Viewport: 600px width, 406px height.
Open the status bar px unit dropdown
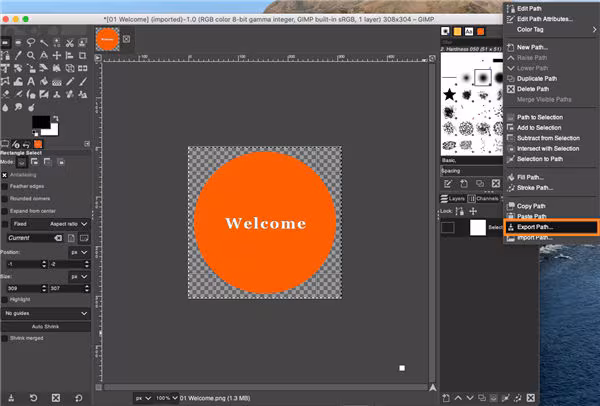coord(143,398)
